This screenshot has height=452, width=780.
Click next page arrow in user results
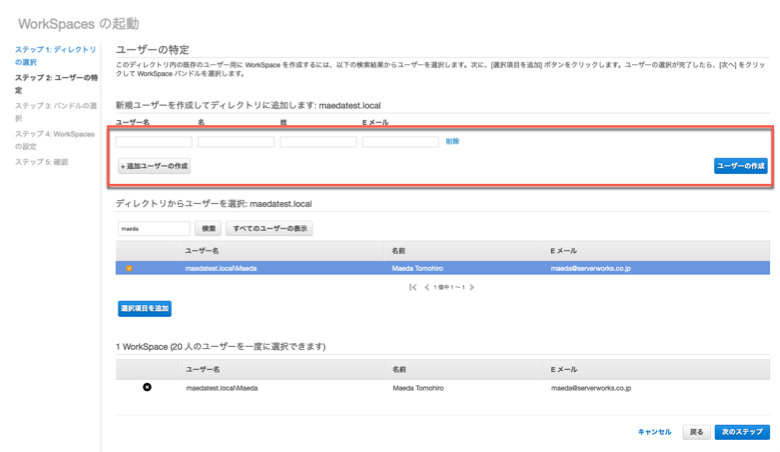[x=472, y=287]
